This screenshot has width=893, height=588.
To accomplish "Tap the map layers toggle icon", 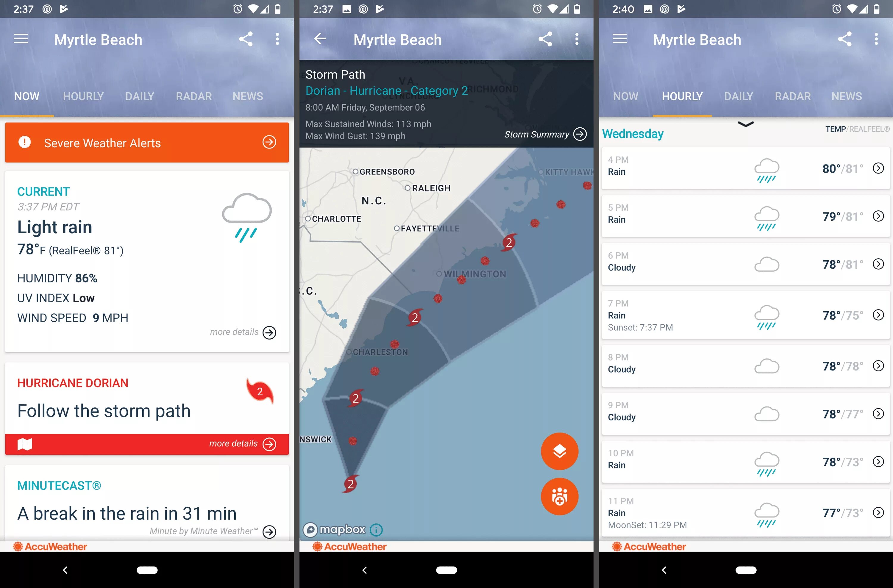I will pyautogui.click(x=561, y=451).
